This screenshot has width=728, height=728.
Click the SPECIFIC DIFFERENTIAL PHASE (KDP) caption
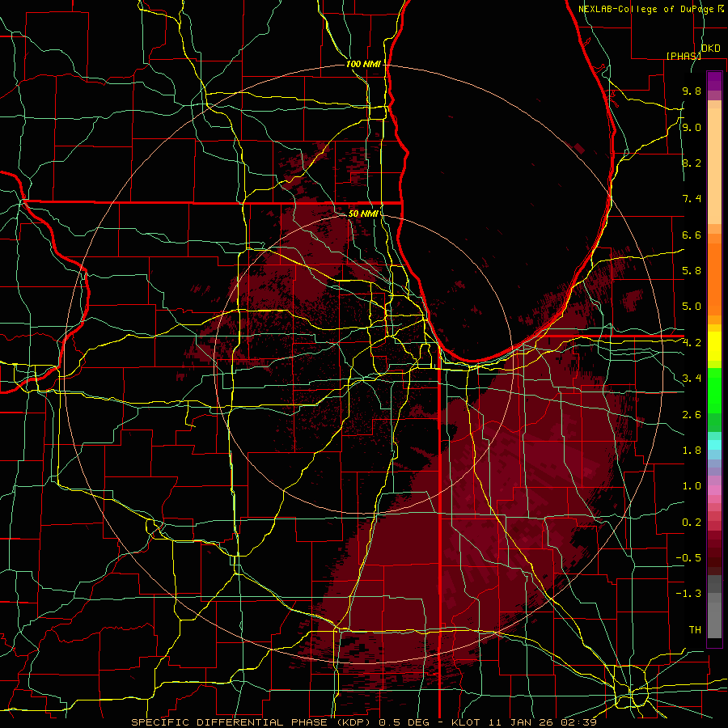pos(252,722)
